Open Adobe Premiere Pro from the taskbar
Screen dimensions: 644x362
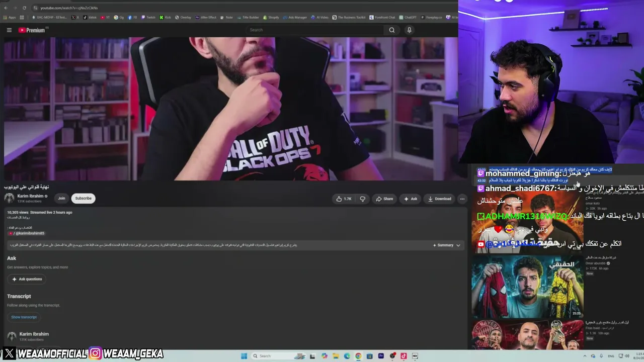tap(381, 356)
